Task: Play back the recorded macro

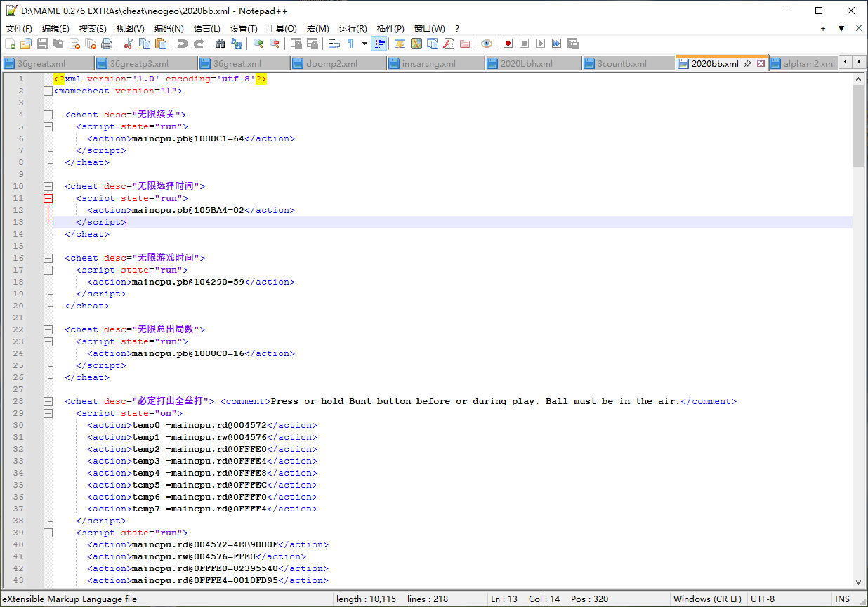Action: click(540, 44)
